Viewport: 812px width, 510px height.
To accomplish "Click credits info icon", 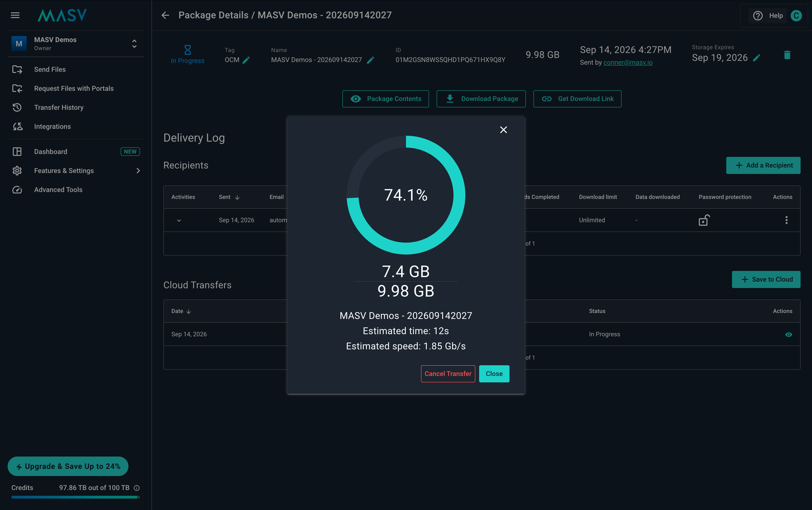I will point(137,488).
